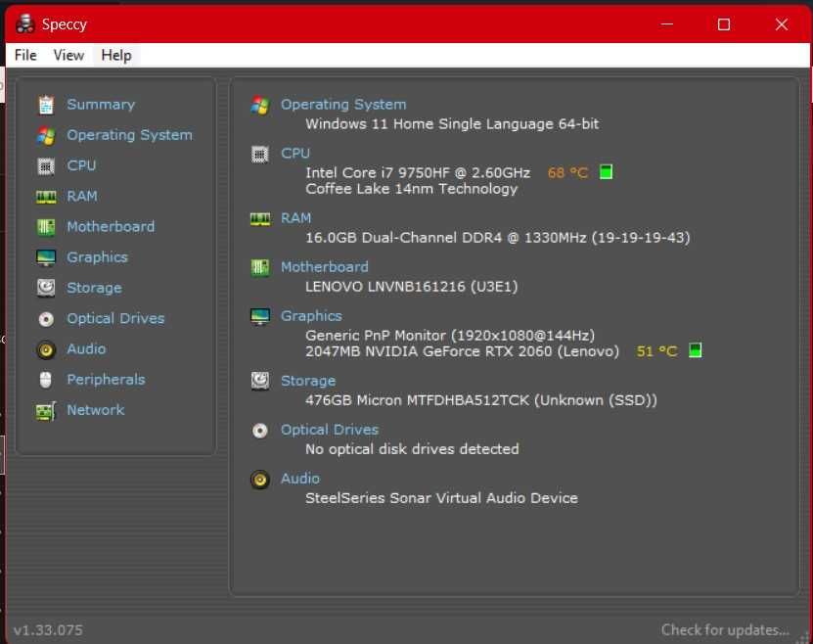
Task: Click the CPU temperature 68 °C value
Action: click(x=567, y=172)
